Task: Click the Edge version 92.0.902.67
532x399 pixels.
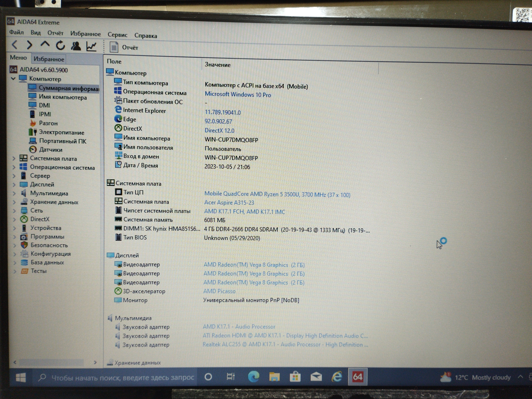Action: coord(218,121)
